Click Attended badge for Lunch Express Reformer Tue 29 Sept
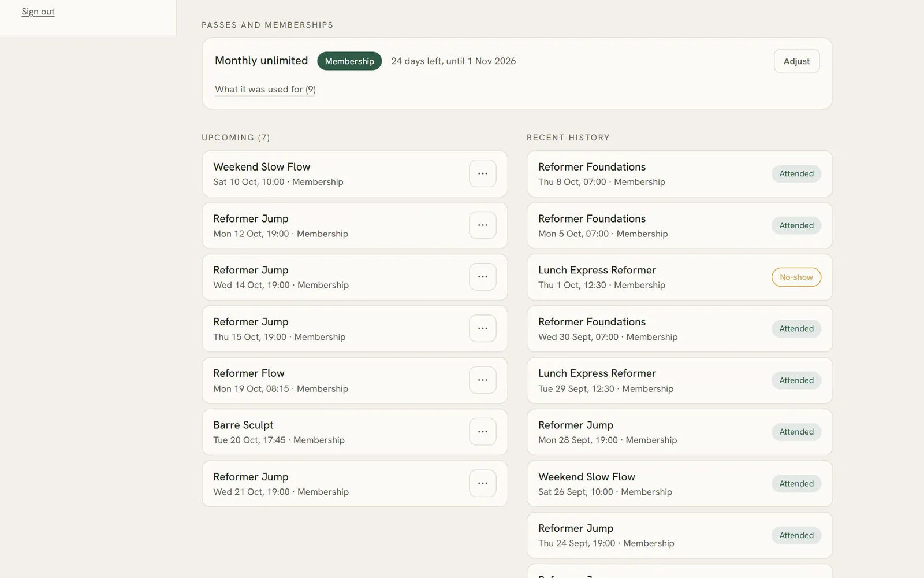Screen dimensions: 924x578 pyautogui.click(x=796, y=380)
